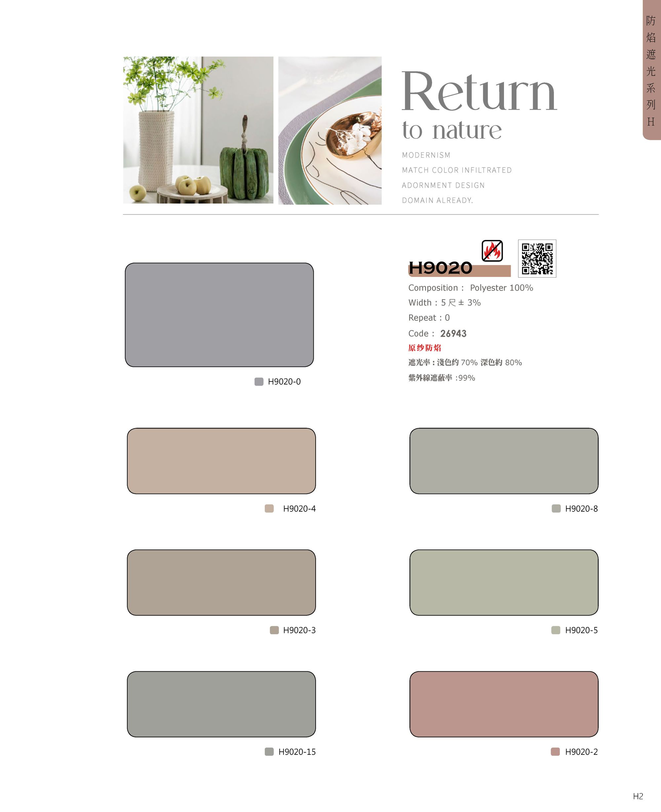Click the small pink chip beside H9020-2
661x812 pixels.
(555, 752)
